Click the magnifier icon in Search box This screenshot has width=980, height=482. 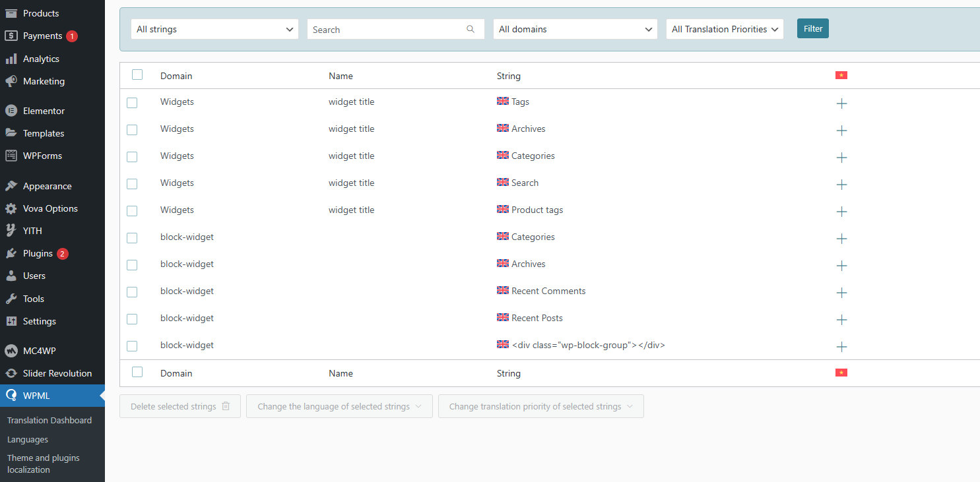click(471, 29)
